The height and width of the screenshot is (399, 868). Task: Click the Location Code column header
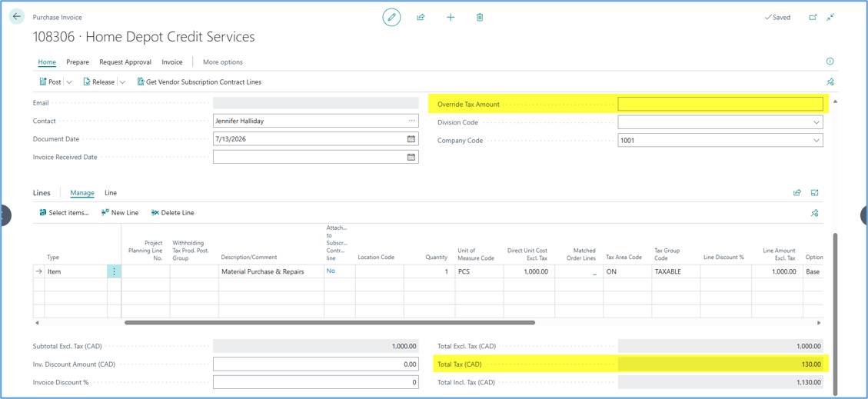[x=376, y=258]
